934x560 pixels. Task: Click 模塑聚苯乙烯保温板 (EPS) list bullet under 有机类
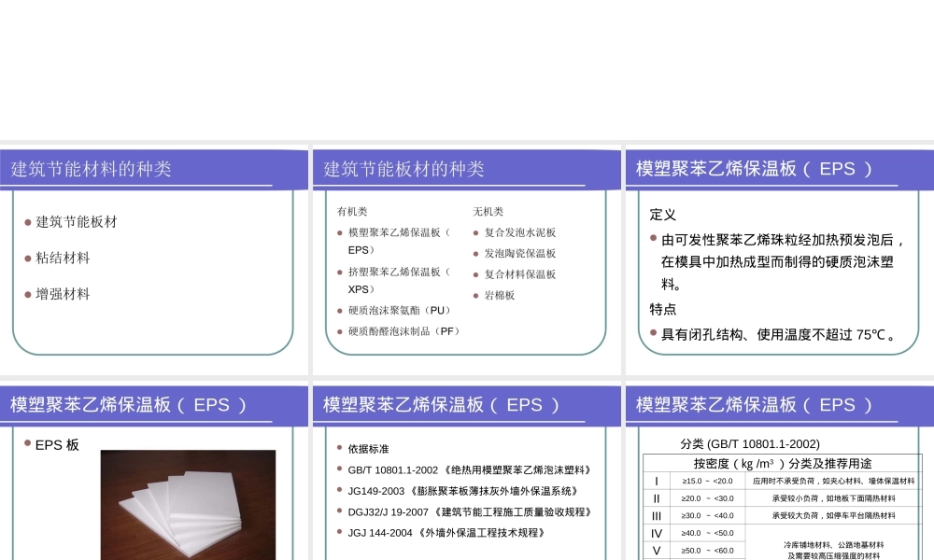tap(399, 241)
